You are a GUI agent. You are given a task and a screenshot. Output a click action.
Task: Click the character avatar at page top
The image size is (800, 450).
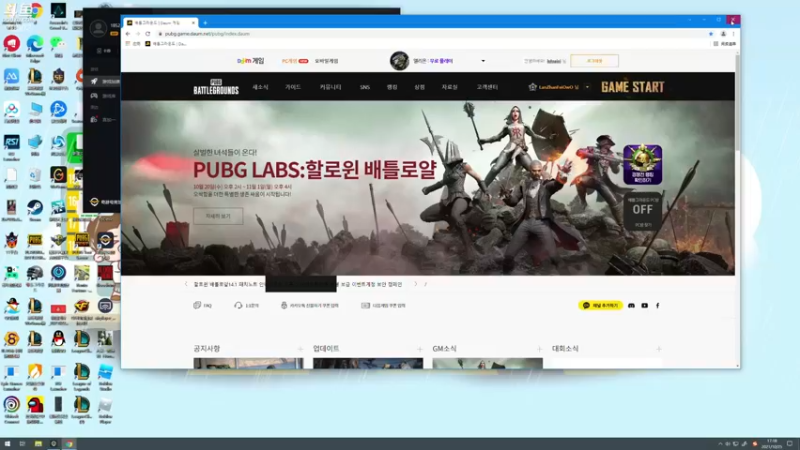click(x=399, y=61)
